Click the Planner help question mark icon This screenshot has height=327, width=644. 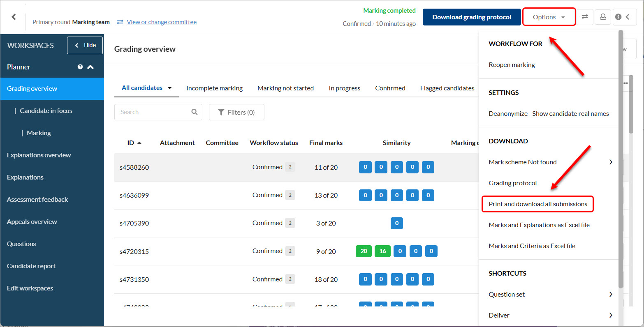[80, 67]
